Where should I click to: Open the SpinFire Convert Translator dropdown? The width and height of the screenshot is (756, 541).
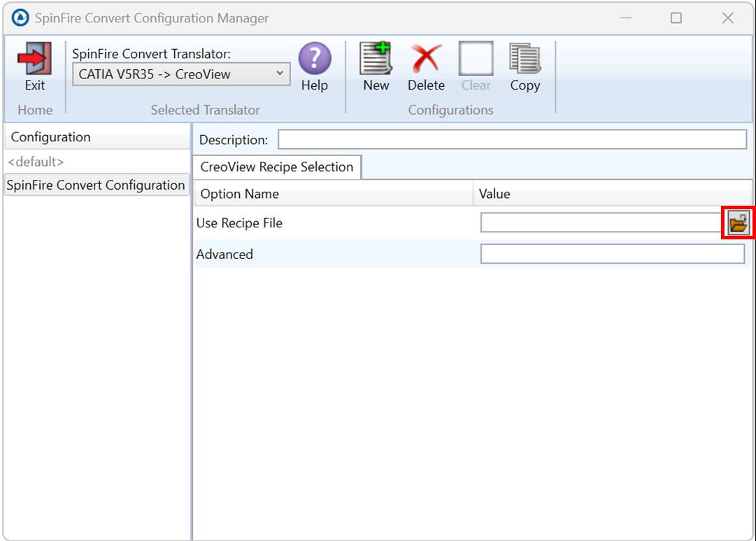click(x=181, y=74)
